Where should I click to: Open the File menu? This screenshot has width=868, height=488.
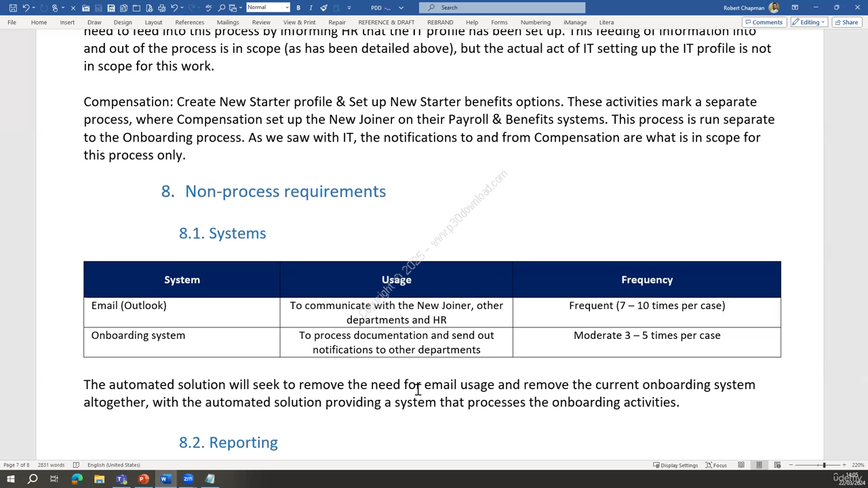pyautogui.click(x=12, y=22)
